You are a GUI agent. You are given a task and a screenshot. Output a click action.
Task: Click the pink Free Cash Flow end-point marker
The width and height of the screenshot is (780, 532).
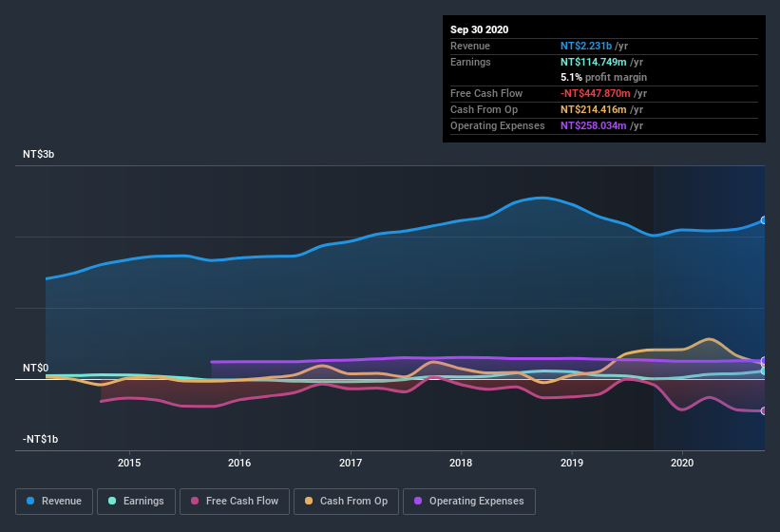pyautogui.click(x=764, y=411)
